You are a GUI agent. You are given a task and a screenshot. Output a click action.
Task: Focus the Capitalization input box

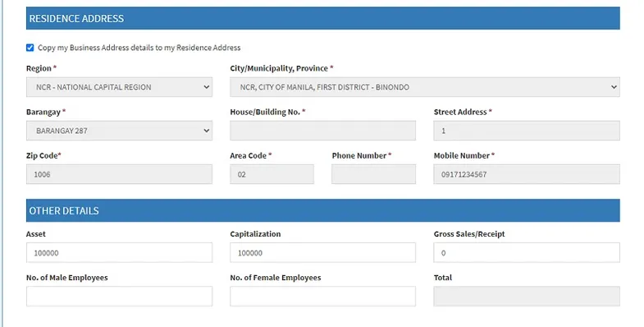[323, 252]
